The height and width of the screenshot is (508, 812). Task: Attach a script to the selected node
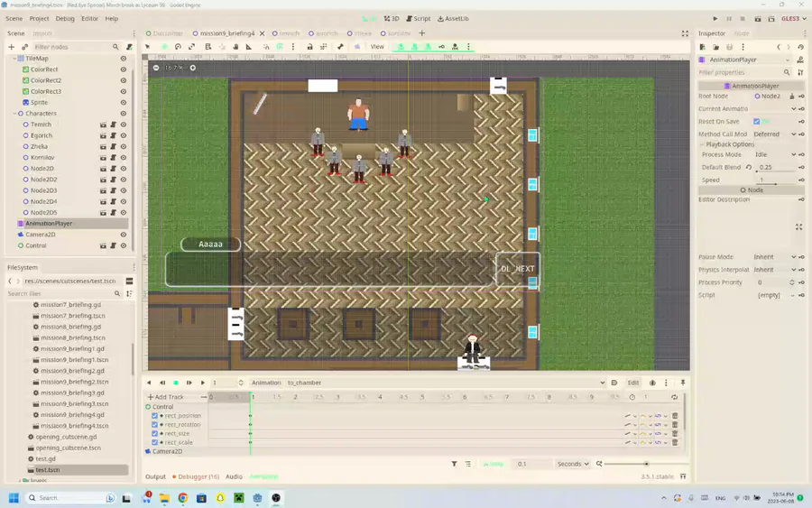point(129,47)
